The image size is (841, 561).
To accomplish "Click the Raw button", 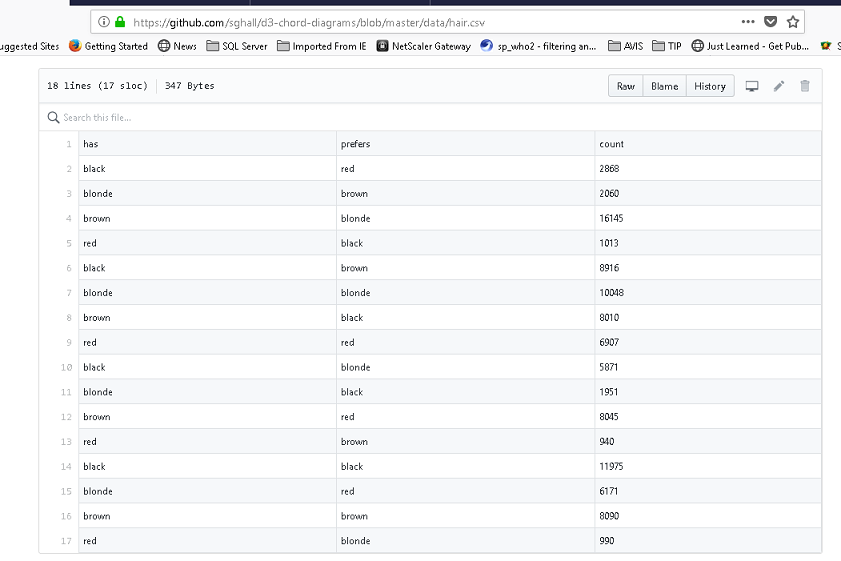I will tap(626, 86).
